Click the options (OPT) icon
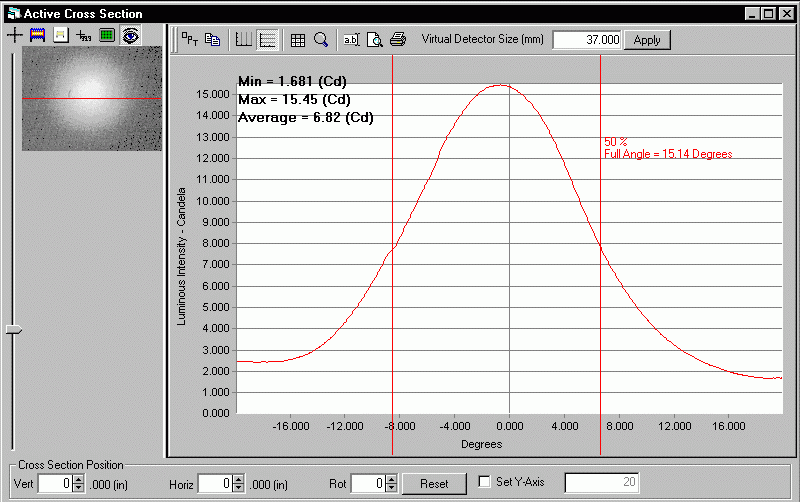This screenshot has width=800, height=502. point(190,39)
